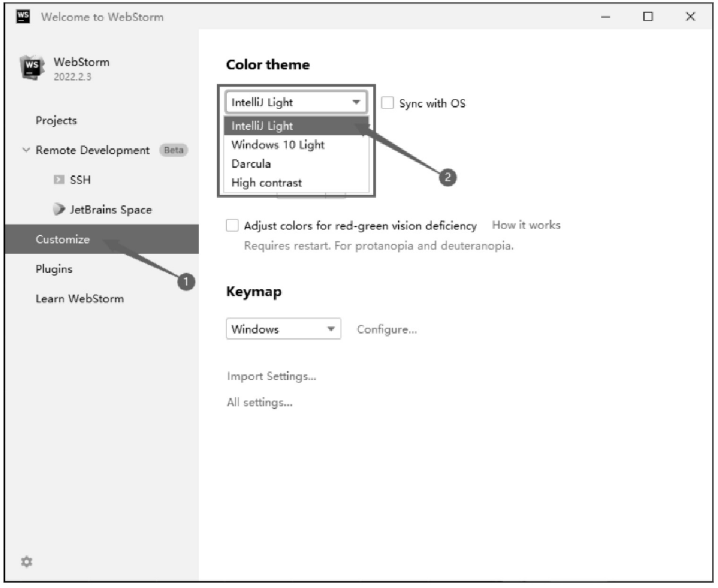Click the WS icon in the title bar
Screen dimensions: 718x588
[x=23, y=16]
